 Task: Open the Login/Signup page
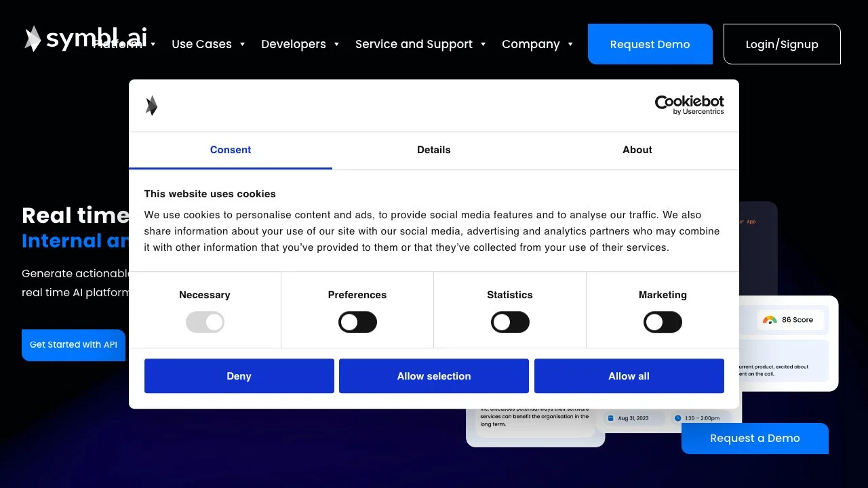pos(782,44)
